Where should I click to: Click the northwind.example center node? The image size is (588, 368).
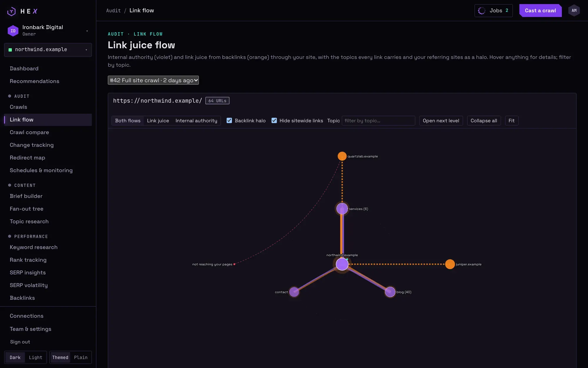(342, 264)
